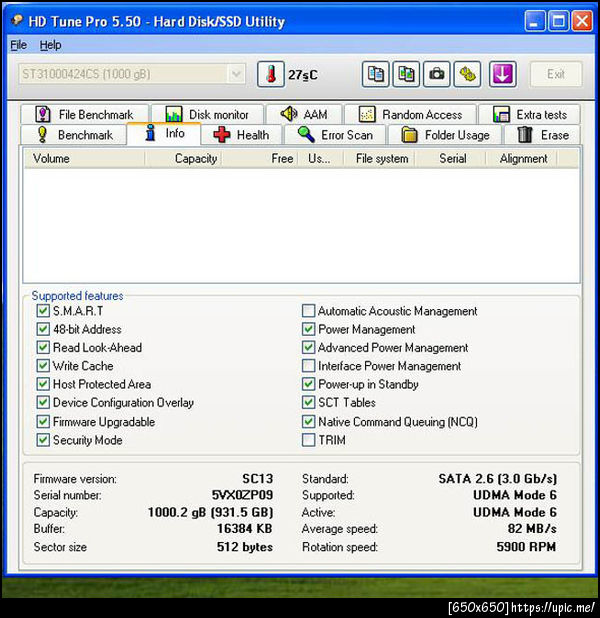
Task: Click the firmware version value SC13
Action: click(x=257, y=478)
